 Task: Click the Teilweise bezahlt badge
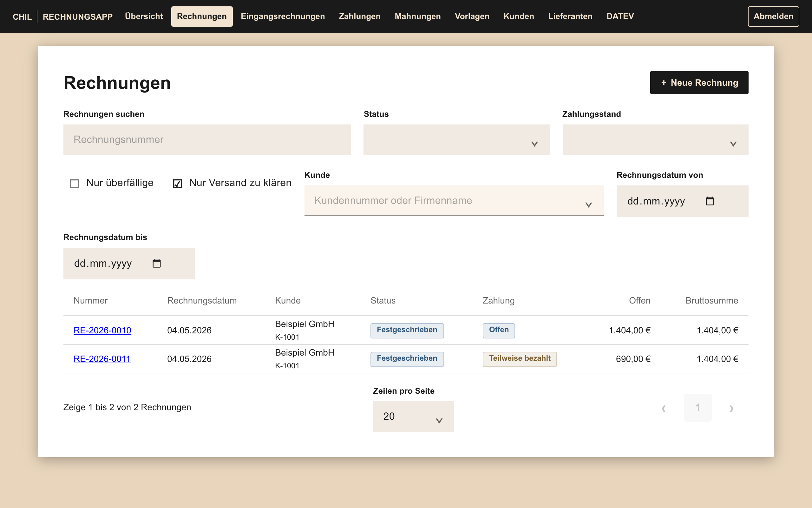click(x=520, y=359)
